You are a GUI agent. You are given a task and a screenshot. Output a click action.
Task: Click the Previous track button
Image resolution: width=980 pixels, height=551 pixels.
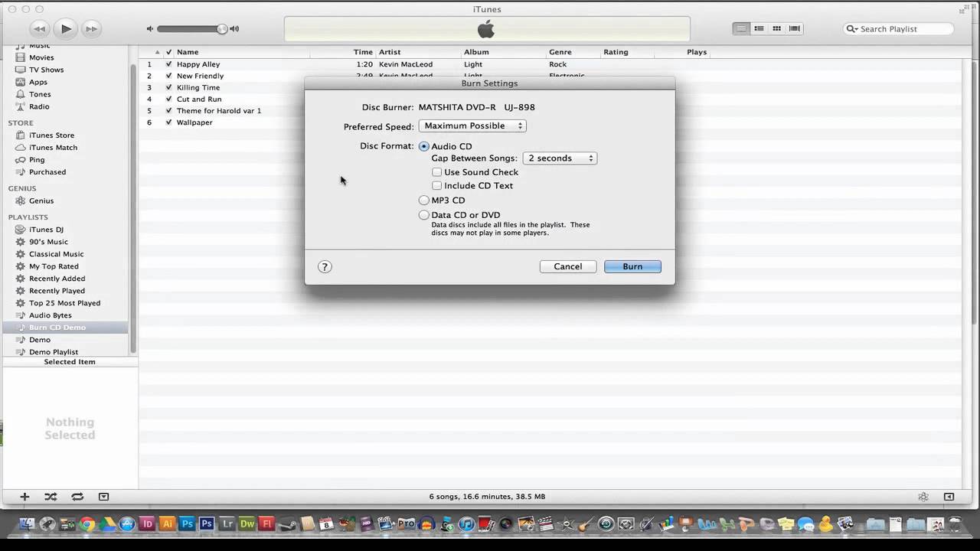(x=40, y=29)
